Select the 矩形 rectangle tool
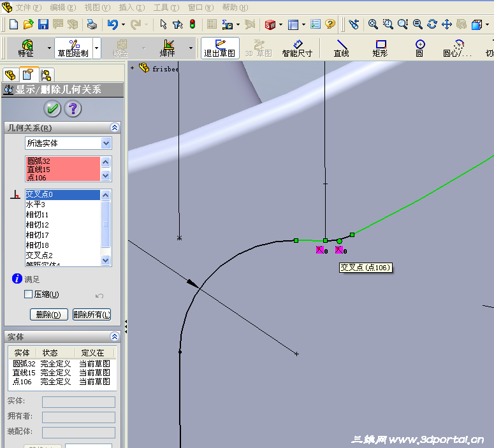Image resolution: width=494 pixels, height=448 pixels. click(381, 48)
